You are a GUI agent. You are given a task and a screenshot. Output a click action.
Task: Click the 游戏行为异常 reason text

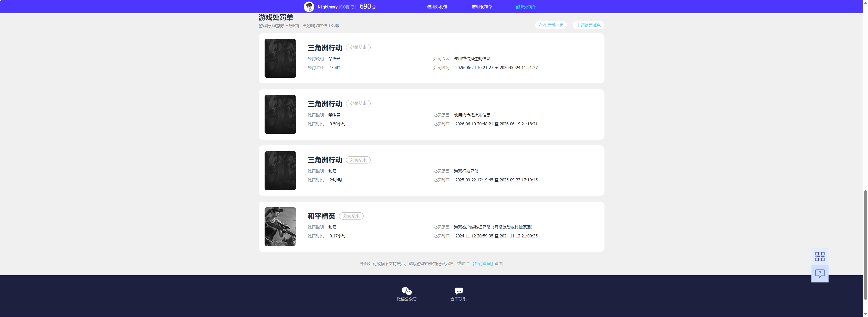466,171
